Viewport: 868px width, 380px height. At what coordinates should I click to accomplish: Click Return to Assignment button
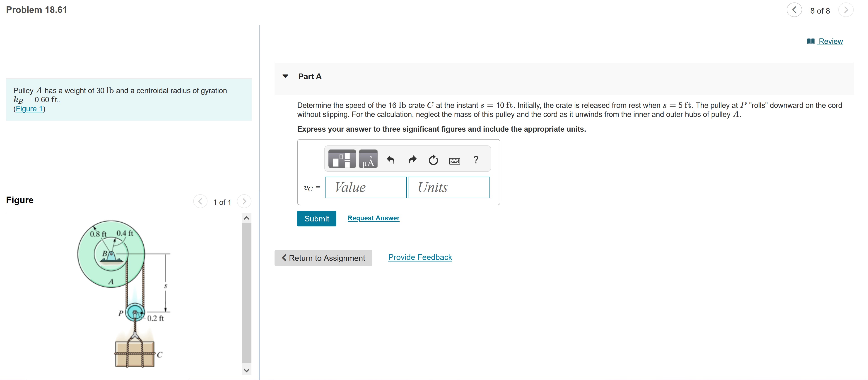(323, 258)
